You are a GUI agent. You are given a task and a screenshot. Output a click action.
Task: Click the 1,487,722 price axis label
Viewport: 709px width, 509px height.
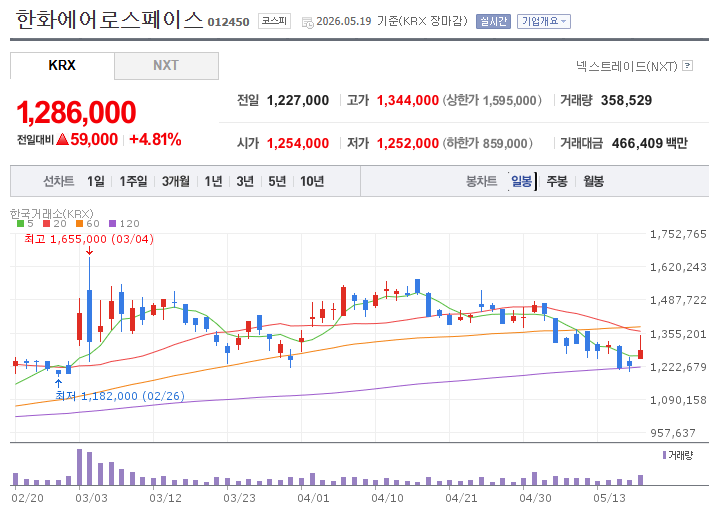[x=678, y=300]
